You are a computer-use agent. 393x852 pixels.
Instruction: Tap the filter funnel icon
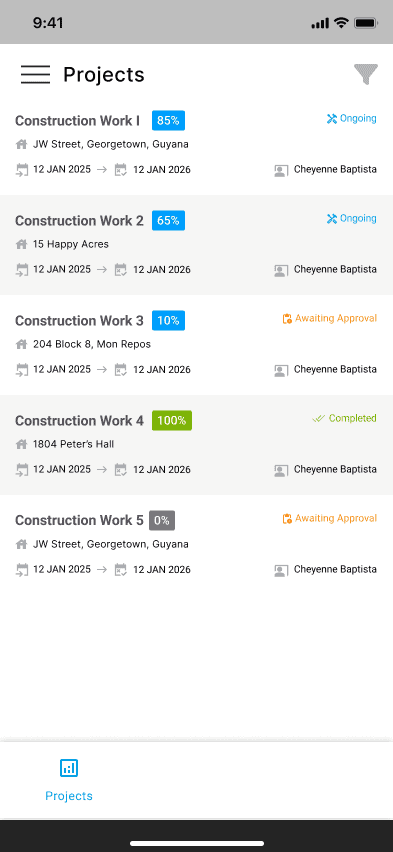(366, 74)
